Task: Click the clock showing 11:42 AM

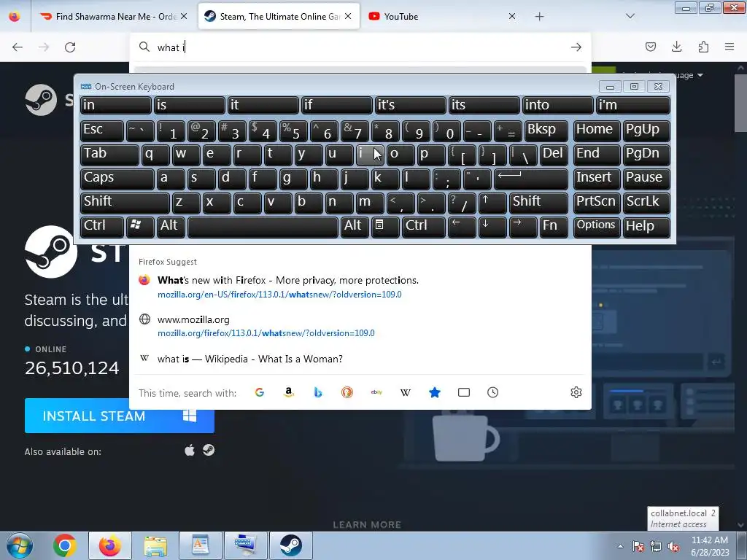Action: pyautogui.click(x=710, y=540)
